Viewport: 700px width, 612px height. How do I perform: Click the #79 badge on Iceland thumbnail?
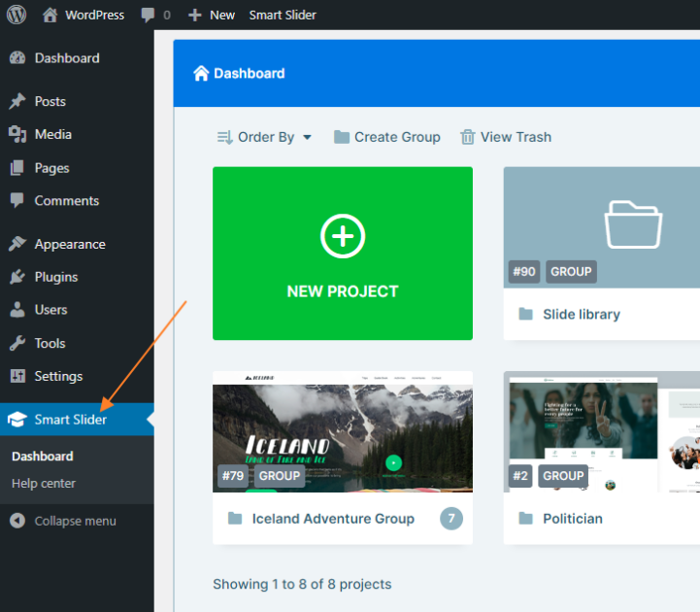(x=233, y=476)
